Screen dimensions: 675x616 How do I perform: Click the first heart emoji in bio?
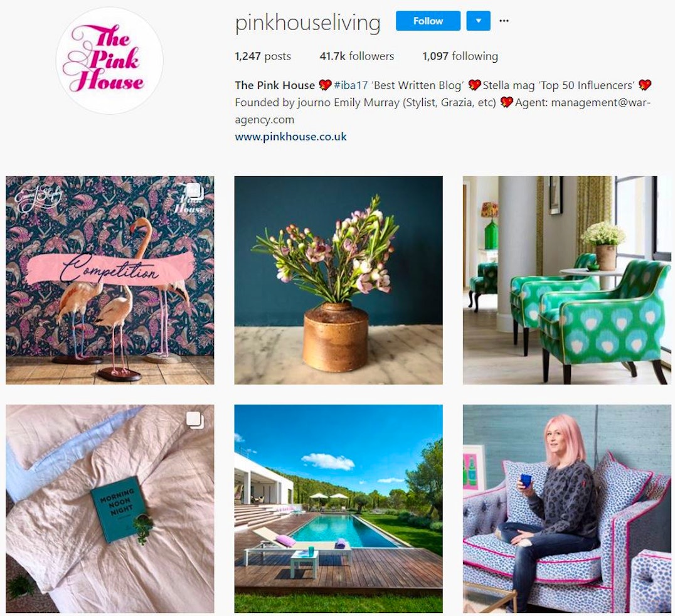coord(325,85)
